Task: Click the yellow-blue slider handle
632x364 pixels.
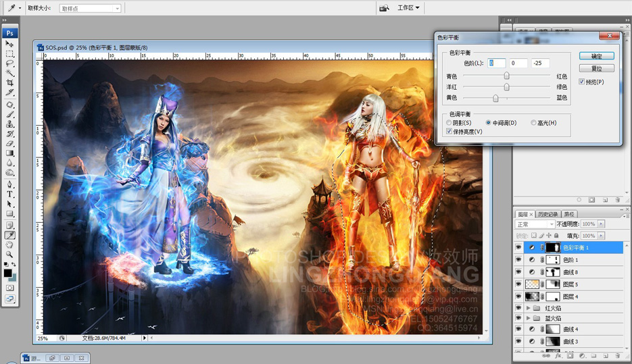Action: point(495,98)
